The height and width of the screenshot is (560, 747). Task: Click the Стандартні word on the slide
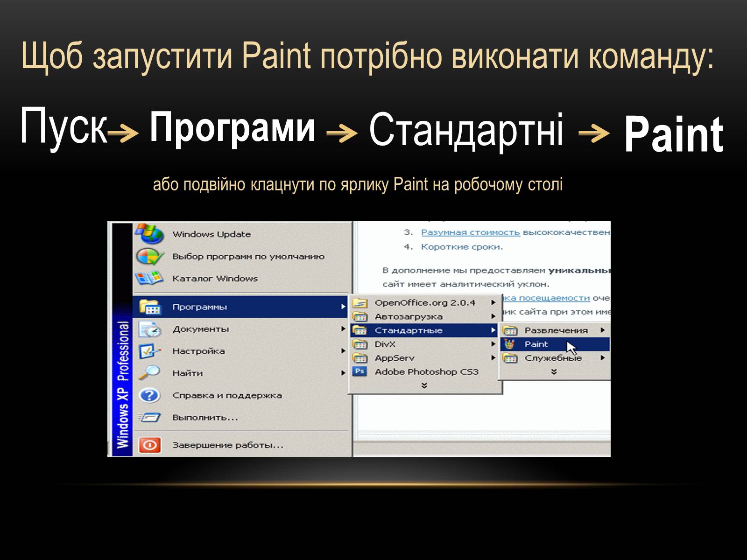(x=466, y=131)
